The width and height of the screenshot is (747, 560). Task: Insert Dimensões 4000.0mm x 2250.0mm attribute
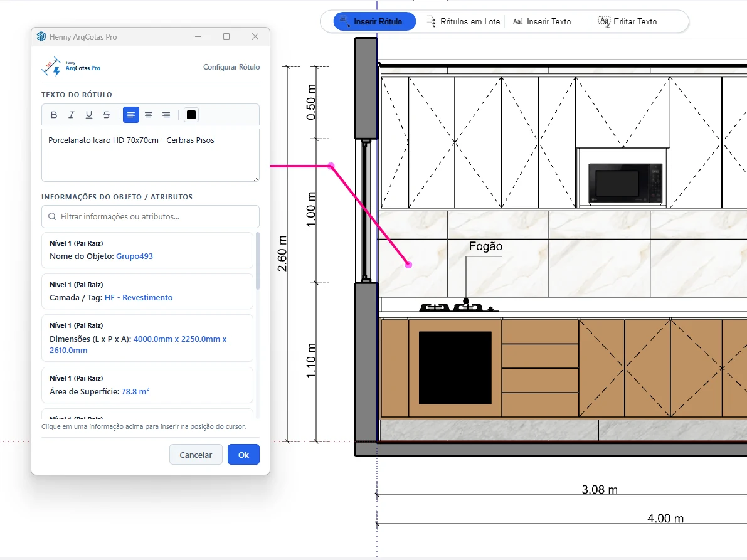pyautogui.click(x=147, y=338)
